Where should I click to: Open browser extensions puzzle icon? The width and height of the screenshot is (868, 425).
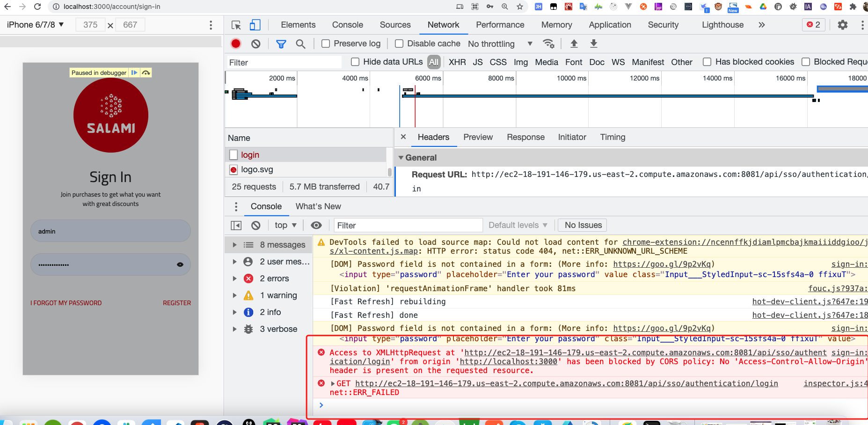(x=853, y=7)
